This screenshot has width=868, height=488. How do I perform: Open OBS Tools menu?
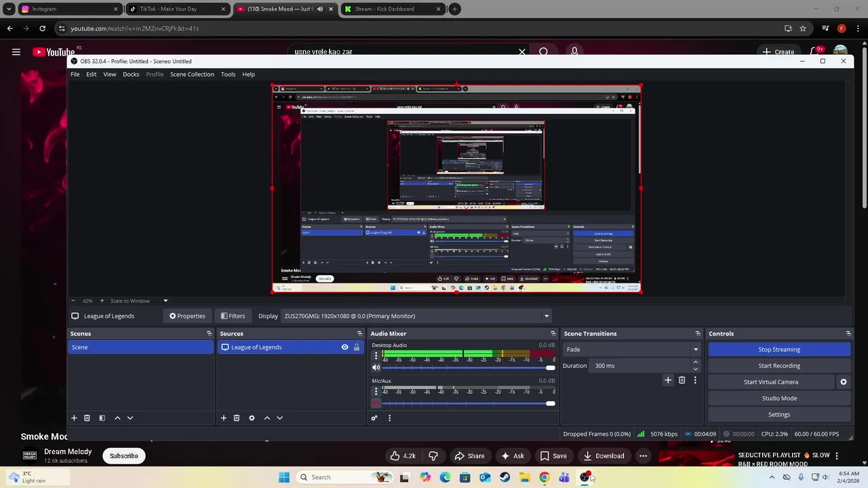[x=228, y=75]
